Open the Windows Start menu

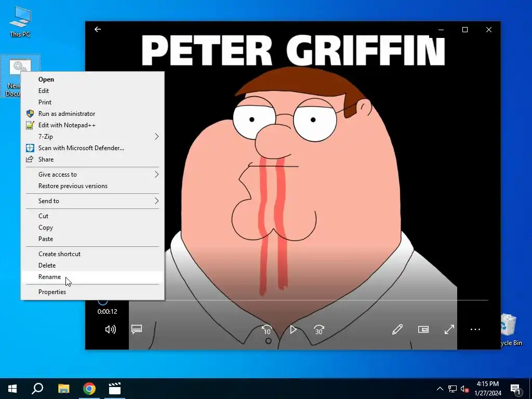pyautogui.click(x=12, y=389)
